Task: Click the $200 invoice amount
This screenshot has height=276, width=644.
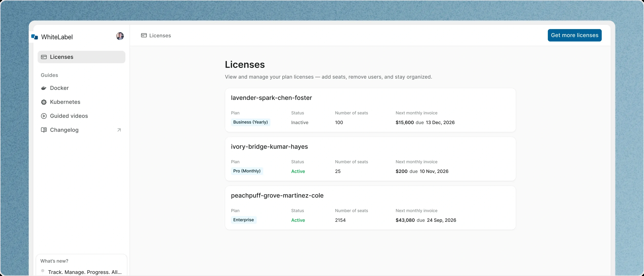Action: click(x=401, y=171)
